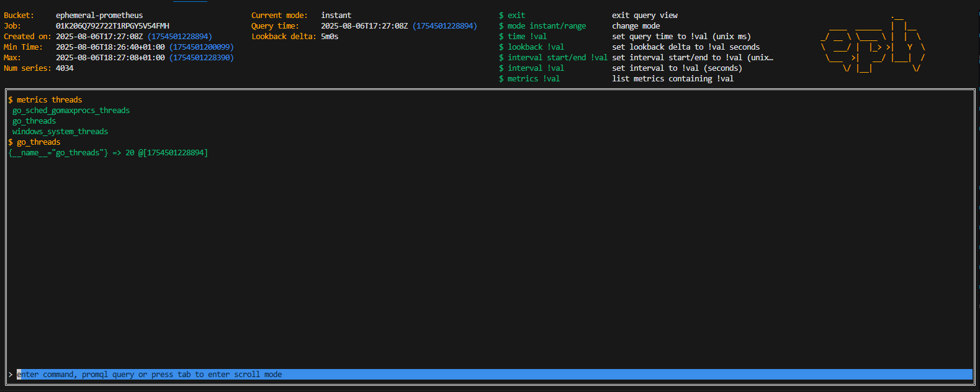Click the Created on unix timestamp
The width and height of the screenshot is (980, 392).
(x=179, y=37)
